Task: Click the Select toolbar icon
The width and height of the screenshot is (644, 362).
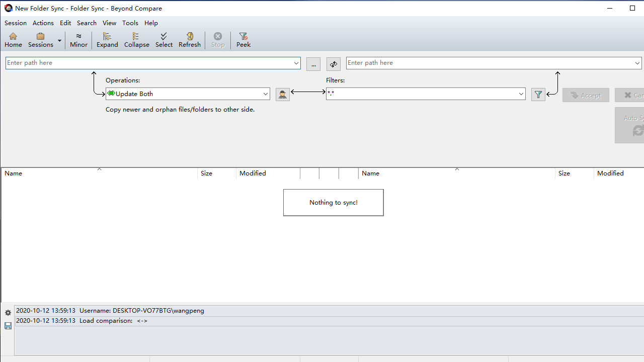Action: point(164,40)
